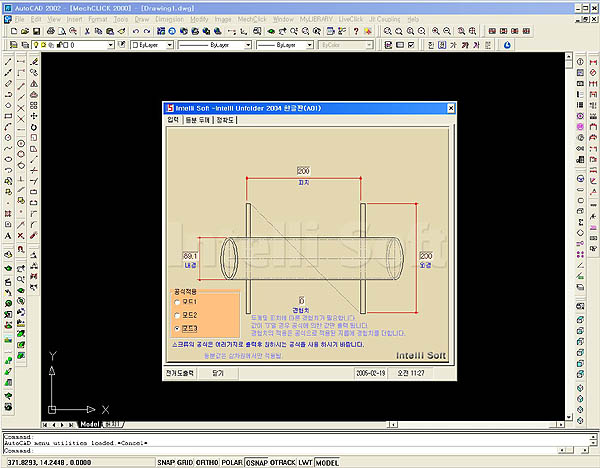The height and width of the screenshot is (468, 600).
Task: Click the coordinate readout in status bar
Action: pyautogui.click(x=49, y=462)
